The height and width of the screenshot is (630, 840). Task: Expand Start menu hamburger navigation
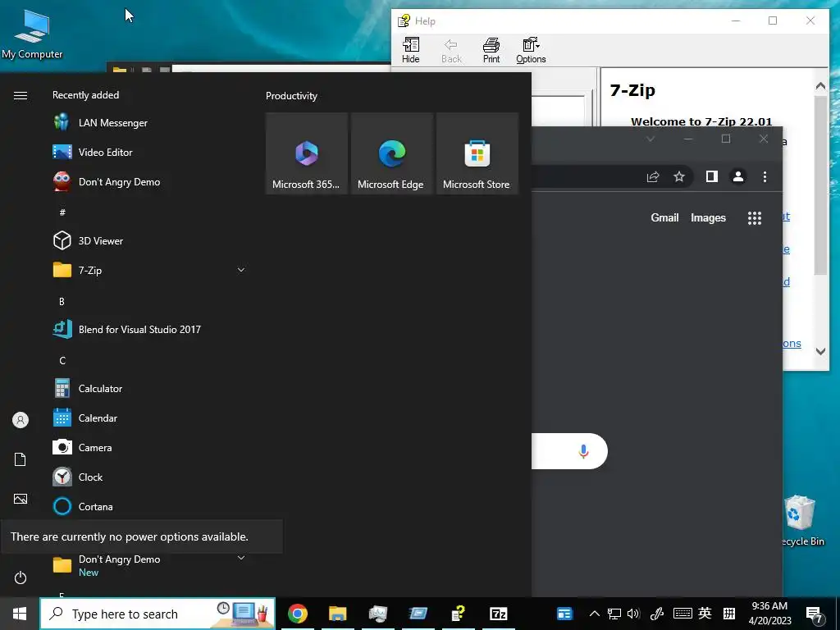pos(21,95)
